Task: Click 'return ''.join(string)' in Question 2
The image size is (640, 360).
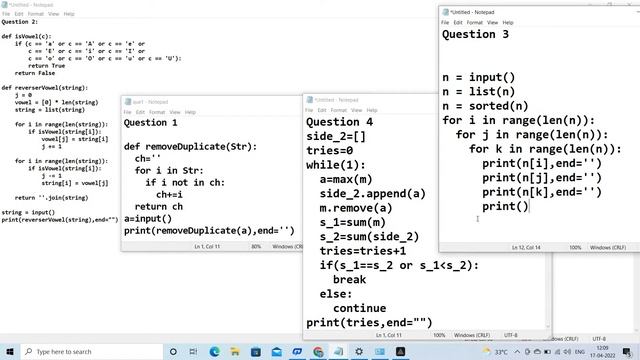Action: pyautogui.click(x=51, y=198)
